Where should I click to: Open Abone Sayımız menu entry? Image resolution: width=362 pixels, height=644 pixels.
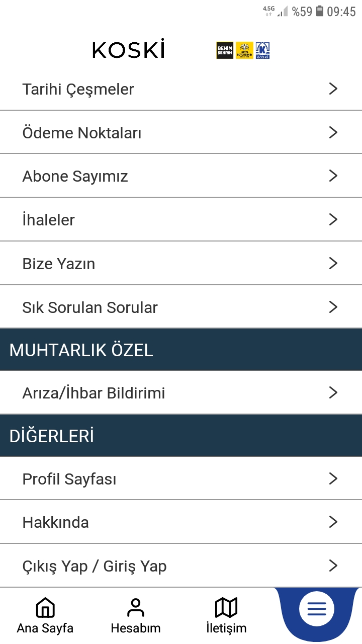[x=75, y=176]
